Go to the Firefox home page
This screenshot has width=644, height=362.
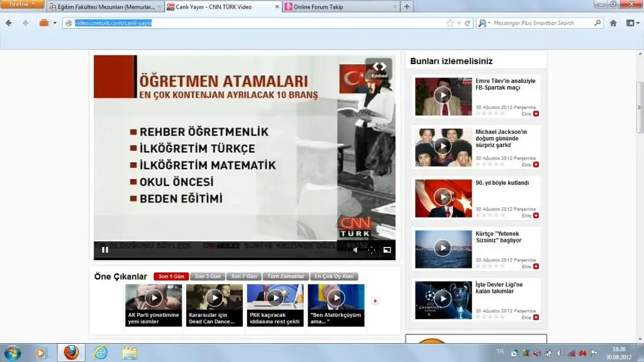tap(613, 23)
